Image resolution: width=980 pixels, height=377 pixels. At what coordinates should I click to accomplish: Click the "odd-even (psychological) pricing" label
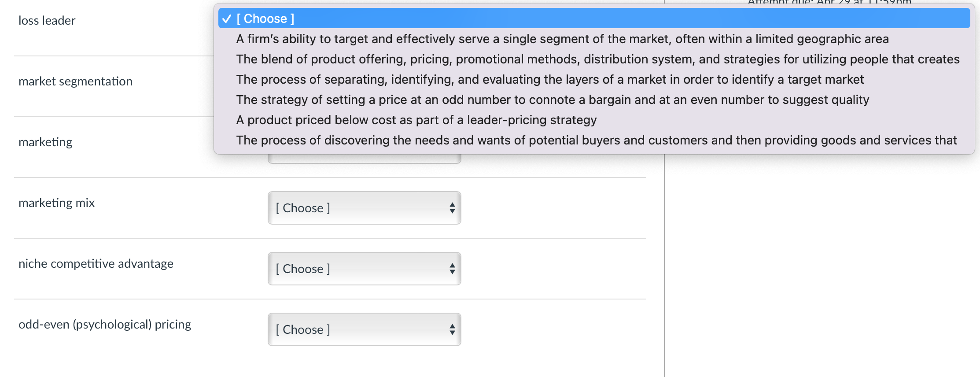coord(105,325)
